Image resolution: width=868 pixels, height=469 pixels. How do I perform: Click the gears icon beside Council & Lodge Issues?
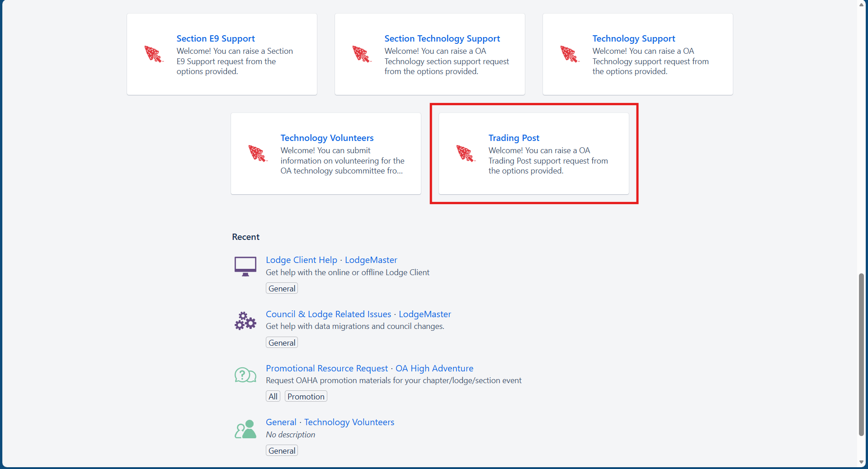tap(245, 321)
